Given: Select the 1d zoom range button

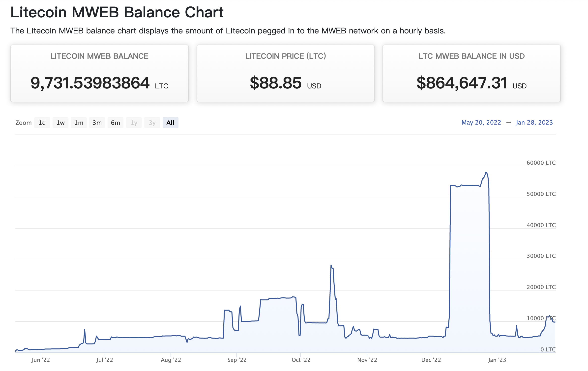Looking at the screenshot, I should [x=42, y=123].
